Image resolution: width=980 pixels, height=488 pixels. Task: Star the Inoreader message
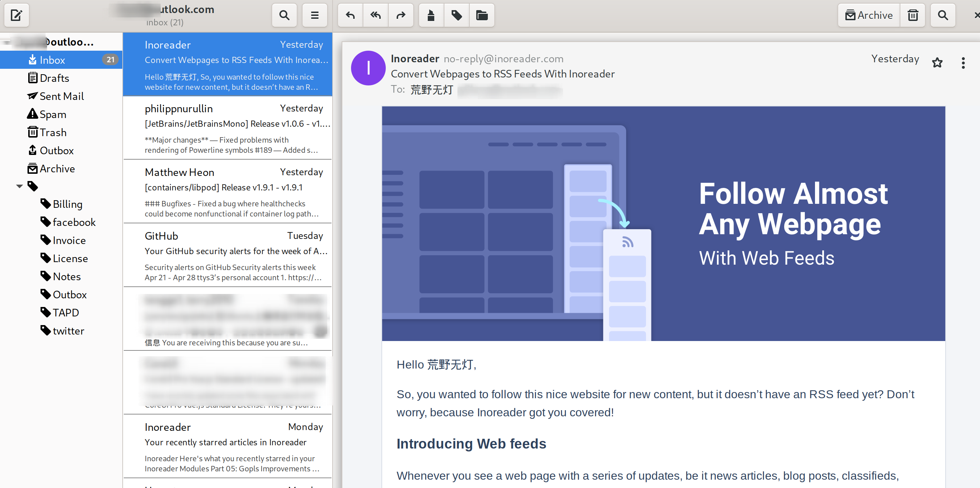pos(937,62)
